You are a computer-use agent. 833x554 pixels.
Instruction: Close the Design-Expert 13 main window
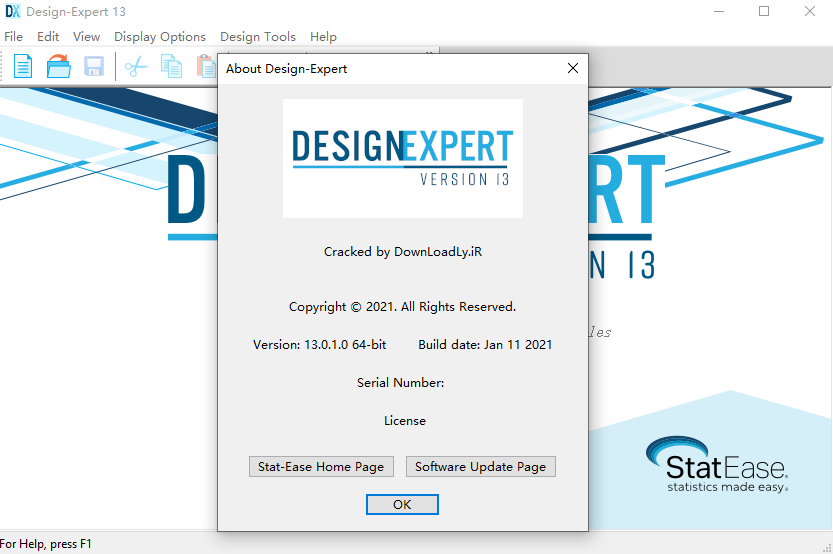coord(810,11)
